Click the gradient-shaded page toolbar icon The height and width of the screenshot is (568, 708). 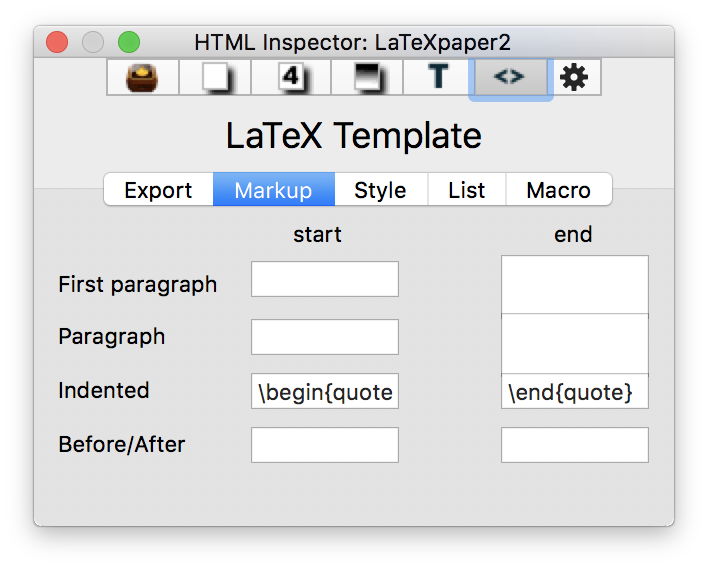(x=366, y=77)
